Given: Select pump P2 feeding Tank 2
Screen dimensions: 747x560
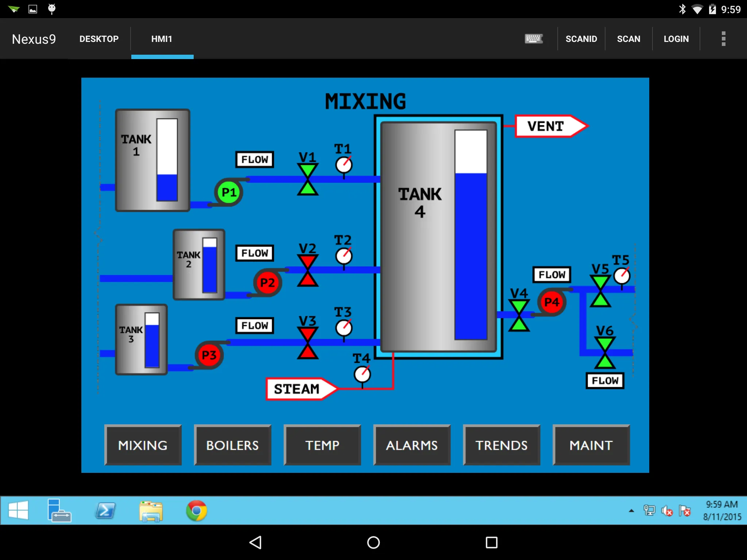Looking at the screenshot, I should pyautogui.click(x=267, y=282).
